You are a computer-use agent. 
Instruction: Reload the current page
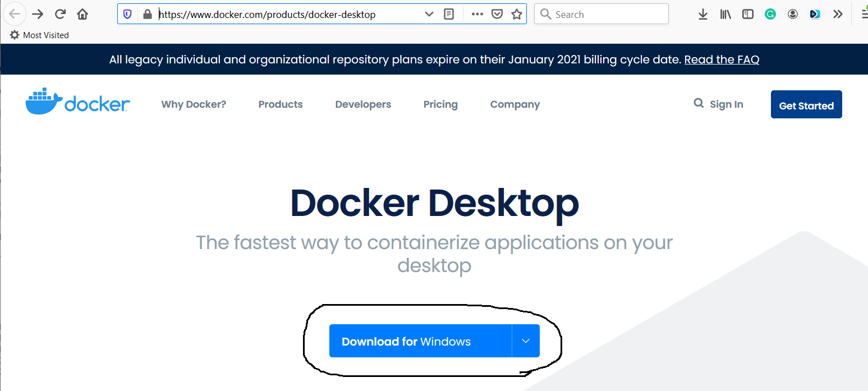point(60,14)
